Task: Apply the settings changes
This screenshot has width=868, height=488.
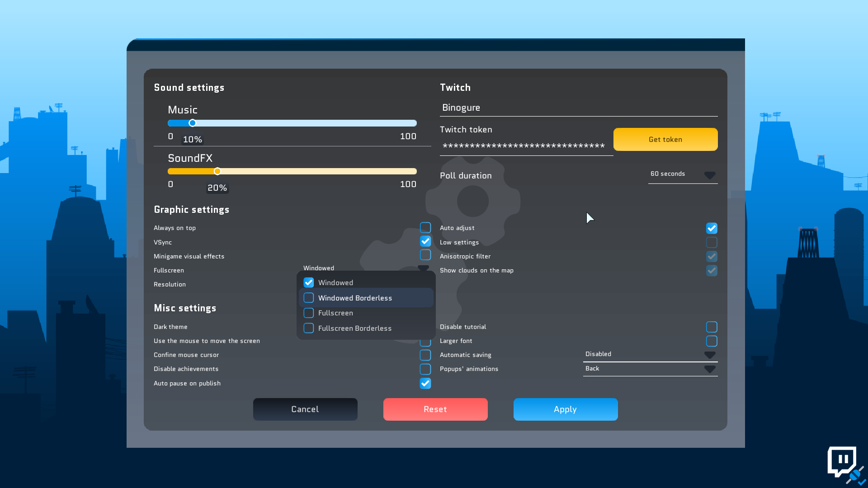Action: (566, 409)
